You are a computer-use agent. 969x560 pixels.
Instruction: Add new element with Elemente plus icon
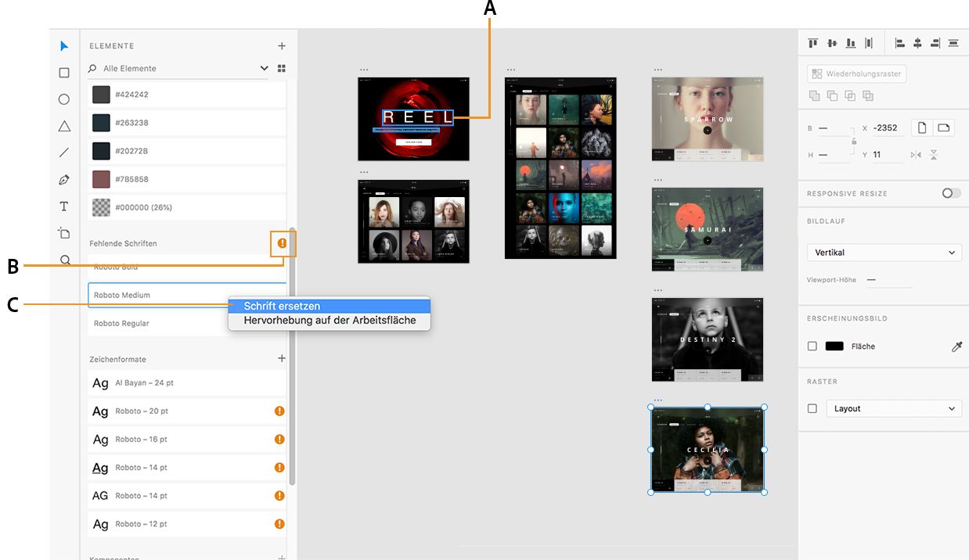[282, 46]
